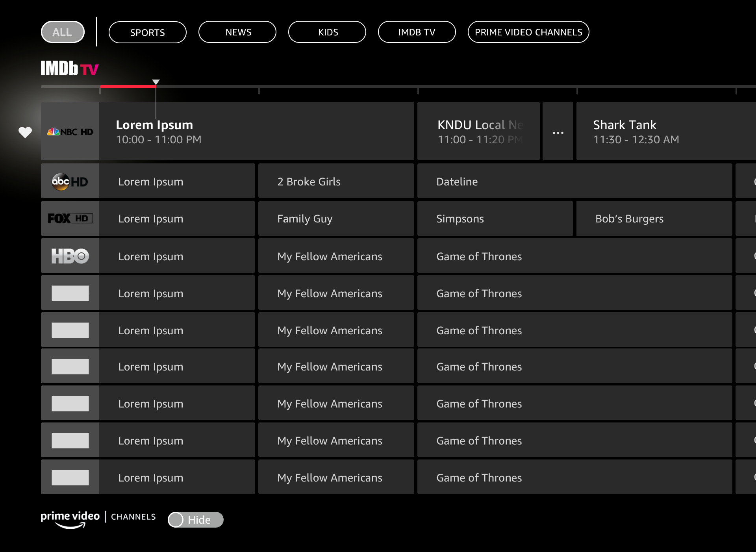Viewport: 756px width, 552px height.
Task: Filter by PRIME VIDEO CHANNELS
Action: click(528, 32)
